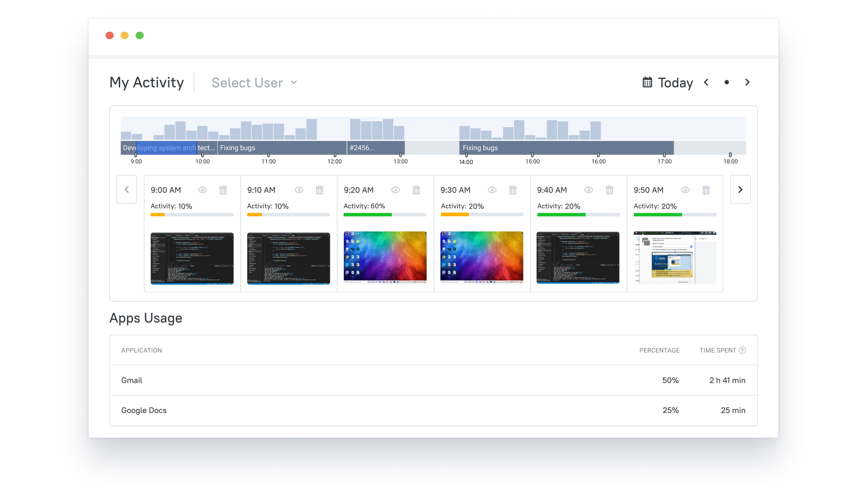
Task: Click the dot between the date navigation arrows
Action: tap(727, 82)
